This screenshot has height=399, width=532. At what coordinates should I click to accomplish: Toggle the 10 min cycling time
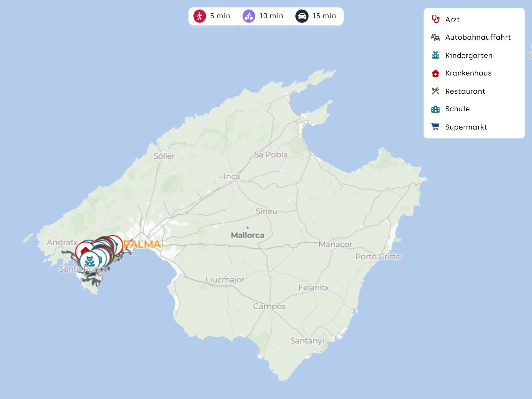pyautogui.click(x=271, y=16)
